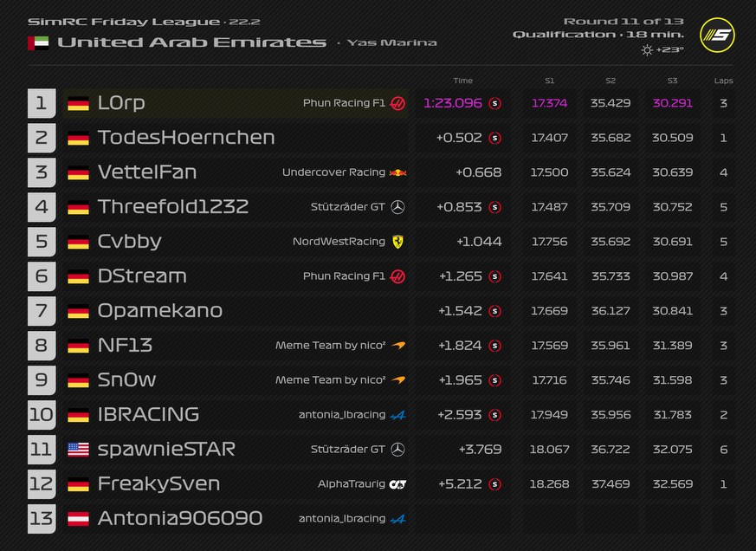
Task: Click the Laps column header
Action: pos(723,81)
